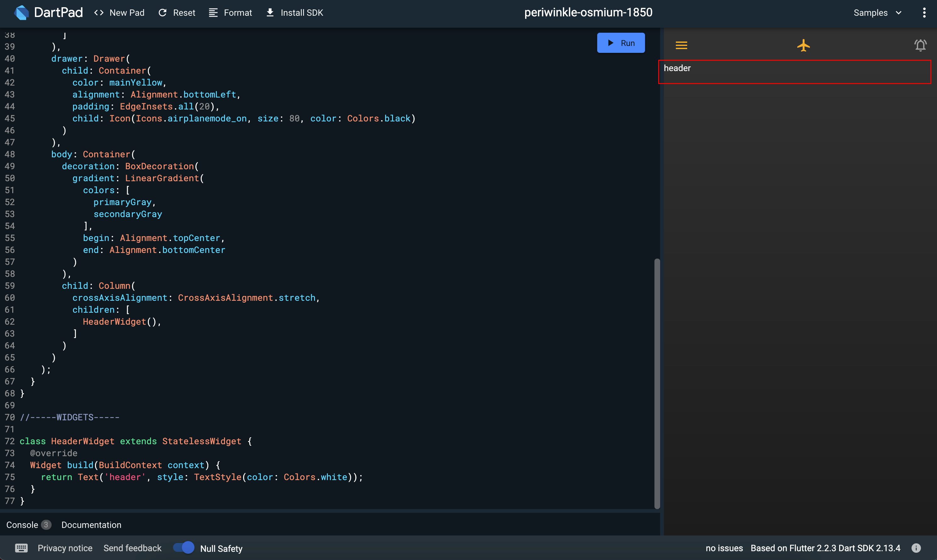The width and height of the screenshot is (937, 560).
Task: Select the Documentation tab at bottom
Action: 91,525
